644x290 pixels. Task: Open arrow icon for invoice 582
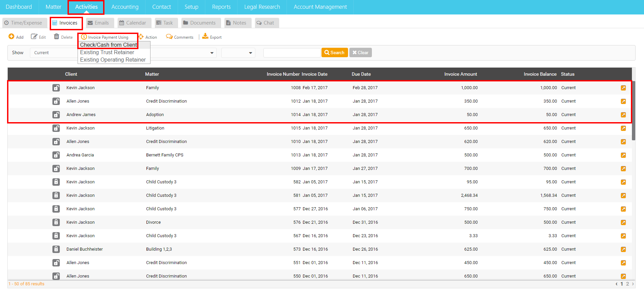coord(623,182)
